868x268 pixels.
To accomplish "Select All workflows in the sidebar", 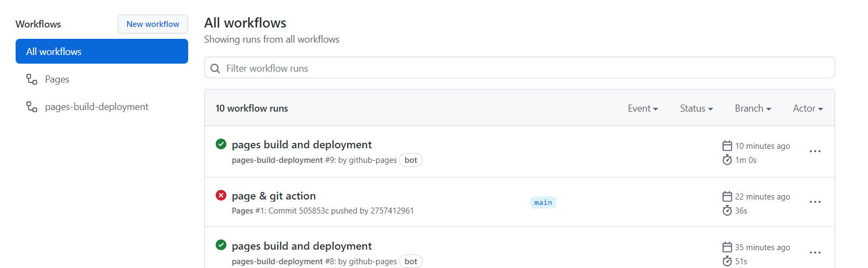I will [102, 51].
